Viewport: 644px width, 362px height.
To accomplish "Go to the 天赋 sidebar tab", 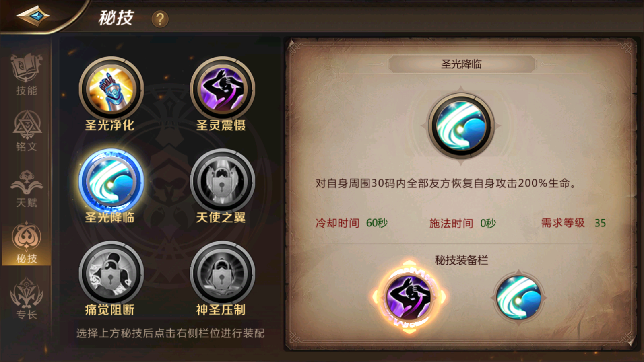I will click(x=27, y=187).
